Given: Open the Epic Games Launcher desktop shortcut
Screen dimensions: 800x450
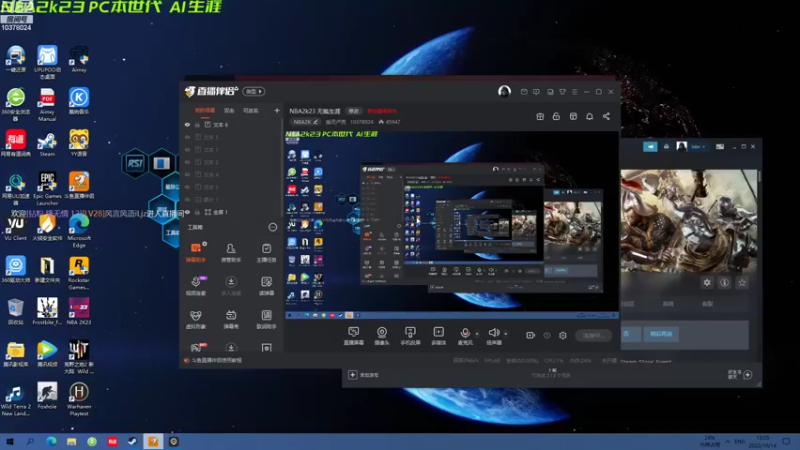Looking at the screenshot, I should tap(47, 188).
